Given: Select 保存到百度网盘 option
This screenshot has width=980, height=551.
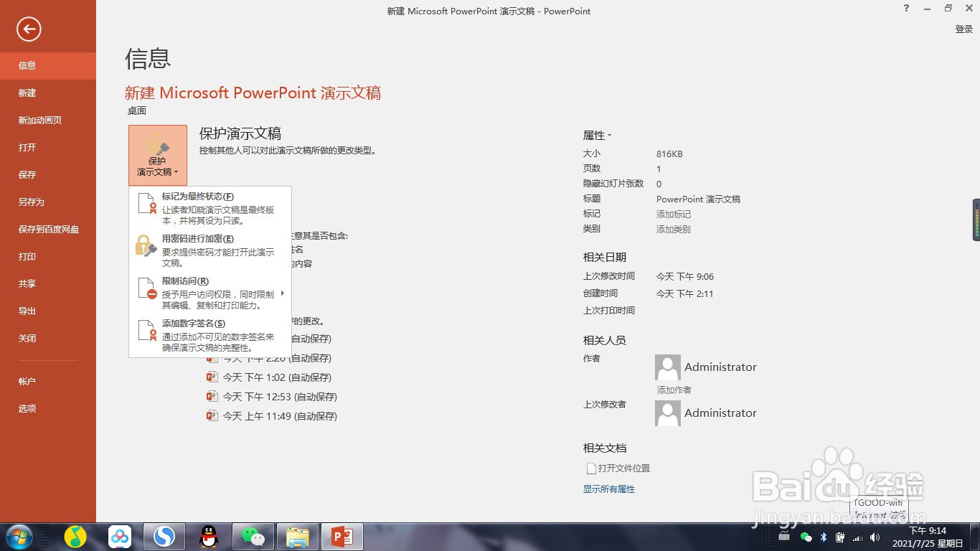Looking at the screenshot, I should (x=48, y=229).
